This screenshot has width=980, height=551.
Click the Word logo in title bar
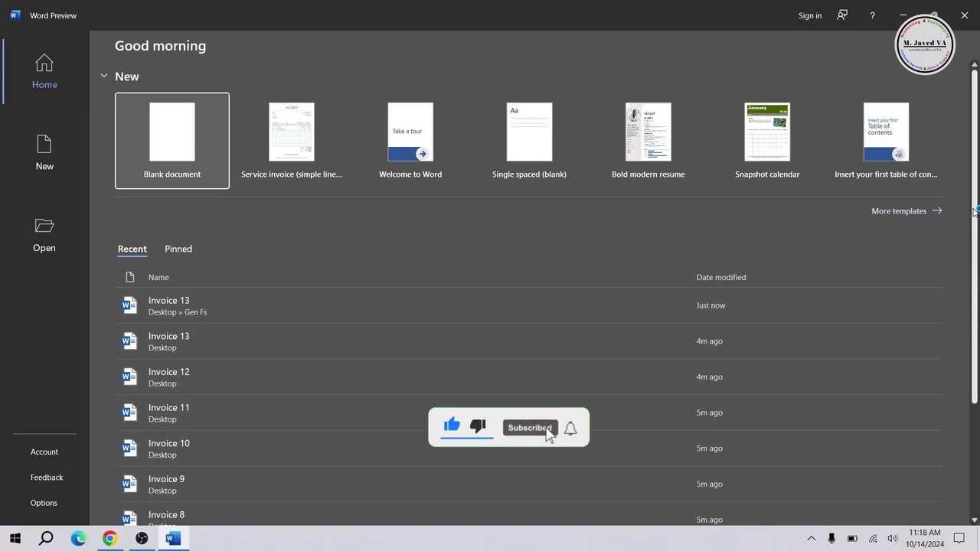pyautogui.click(x=15, y=15)
